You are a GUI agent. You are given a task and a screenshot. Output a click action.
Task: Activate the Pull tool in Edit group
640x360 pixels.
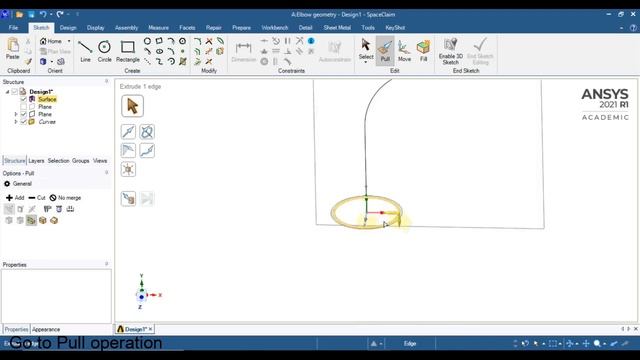pyautogui.click(x=385, y=51)
